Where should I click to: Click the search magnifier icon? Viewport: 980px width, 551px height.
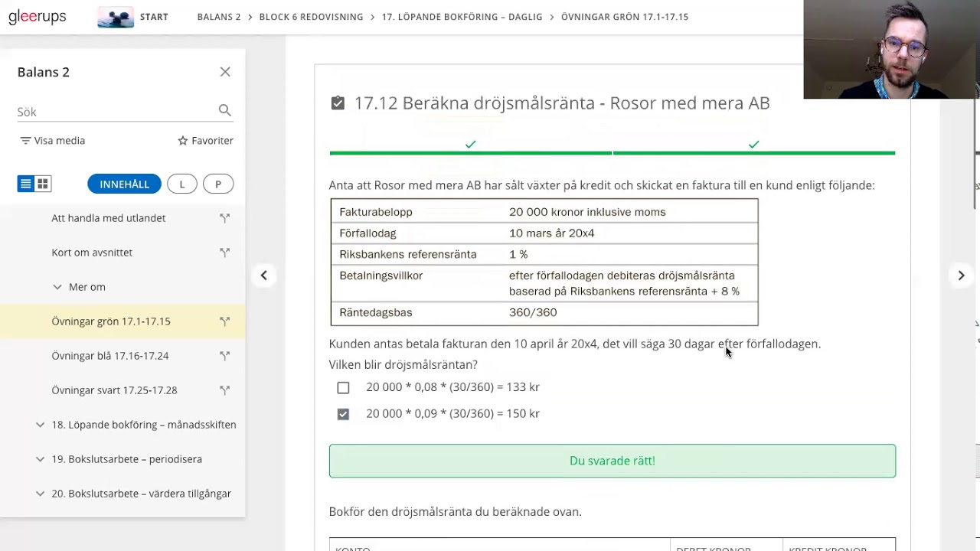pyautogui.click(x=224, y=111)
